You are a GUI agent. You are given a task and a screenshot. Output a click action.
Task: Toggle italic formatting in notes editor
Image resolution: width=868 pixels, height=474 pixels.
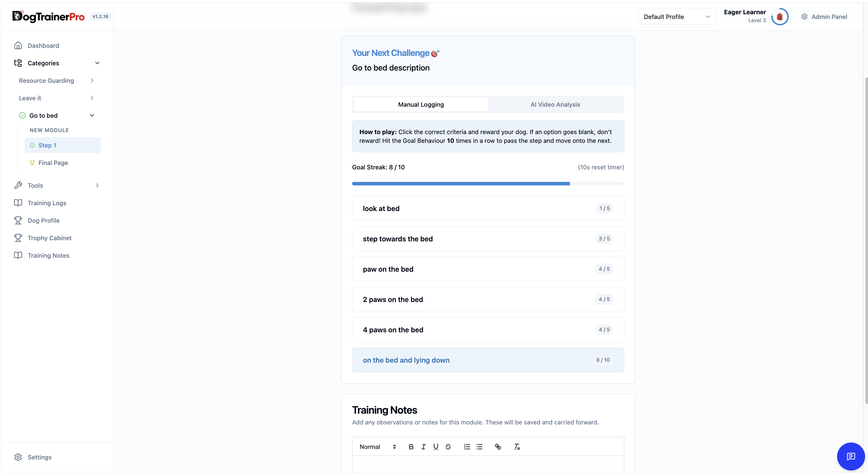[424, 447]
